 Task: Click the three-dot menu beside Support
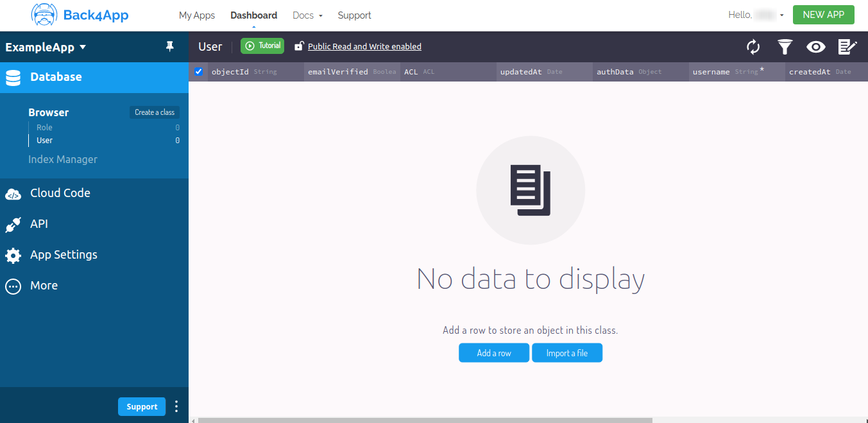[x=176, y=406]
